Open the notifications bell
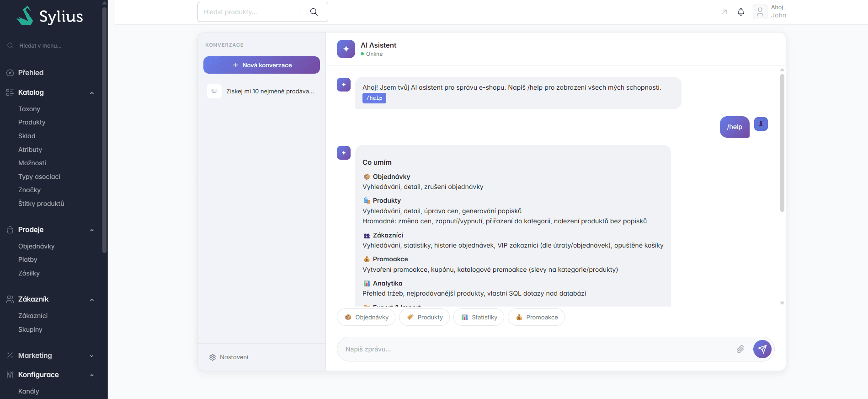This screenshot has height=399, width=868. coord(741,12)
